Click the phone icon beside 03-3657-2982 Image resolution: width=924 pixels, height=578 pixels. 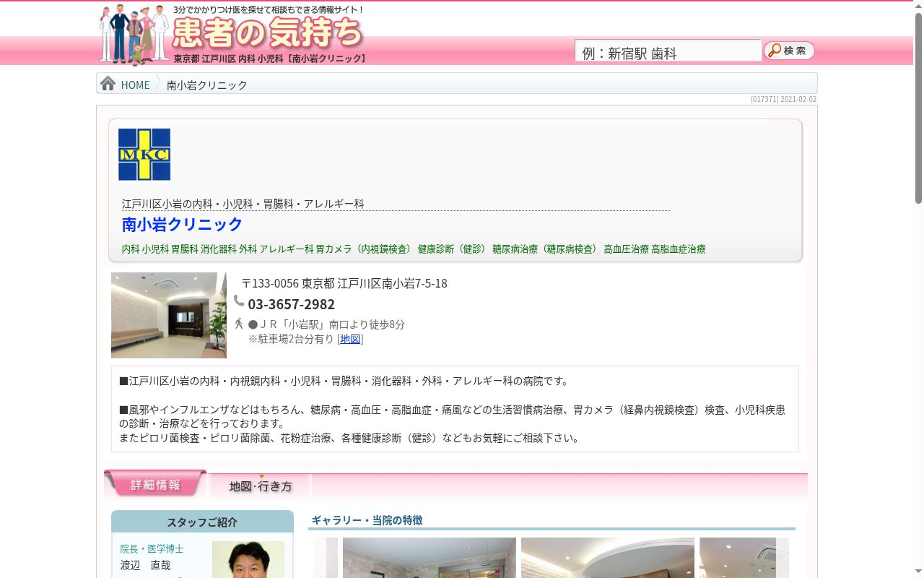pyautogui.click(x=239, y=301)
